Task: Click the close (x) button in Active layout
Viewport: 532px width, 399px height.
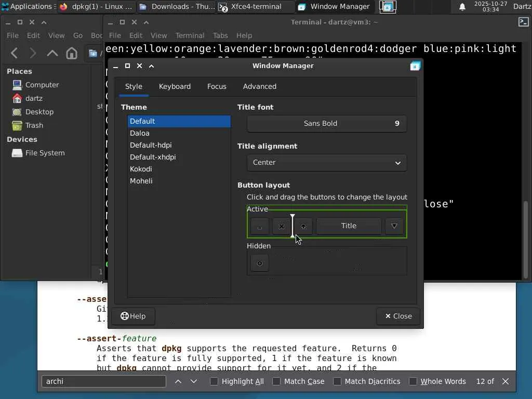Action: coord(281,226)
